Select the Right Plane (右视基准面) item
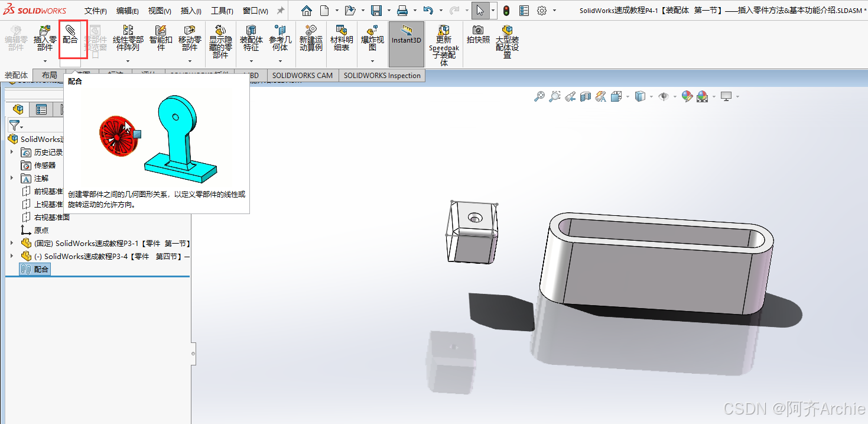Viewport: 868px width, 424px height. point(45,217)
